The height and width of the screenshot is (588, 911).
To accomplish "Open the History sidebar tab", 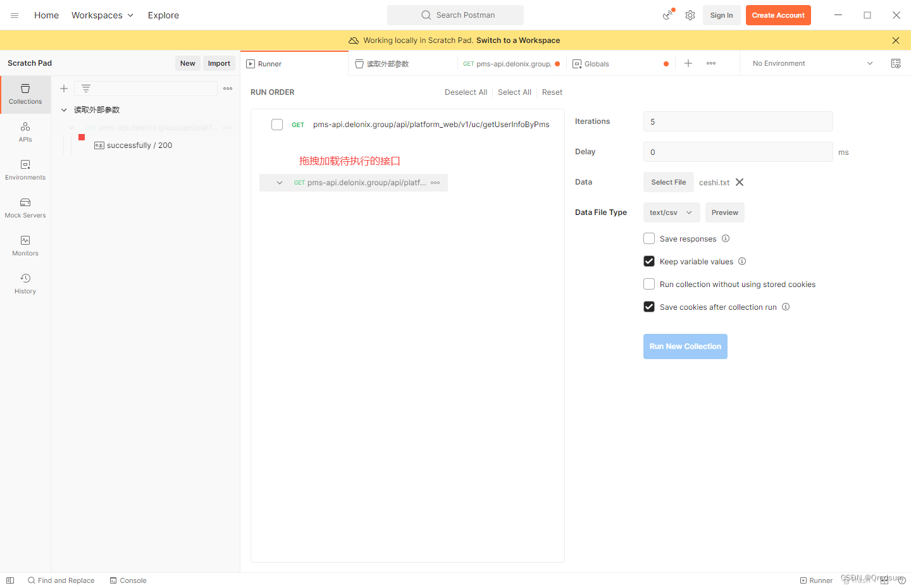I will point(25,284).
